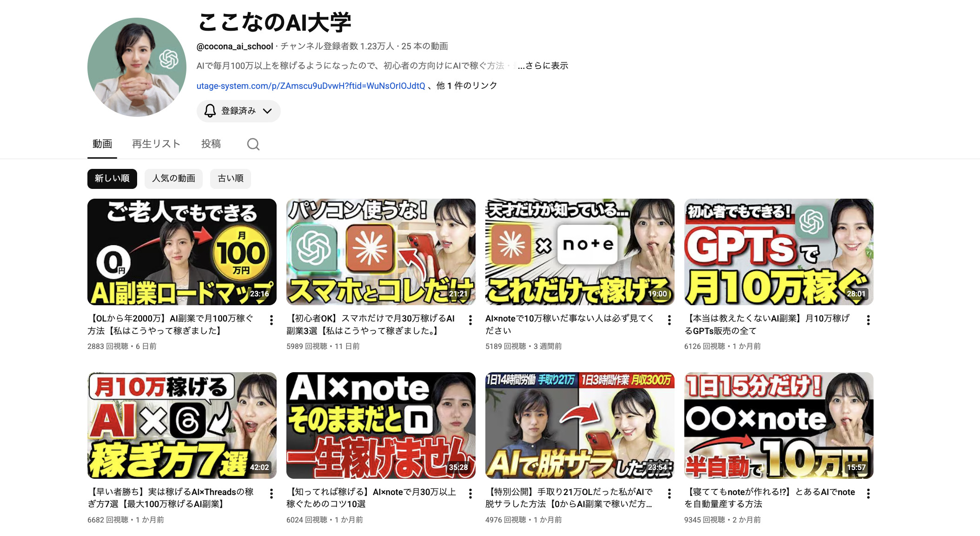980x536 pixels.
Task: Switch sorting to 人気の動画
Action: click(173, 179)
